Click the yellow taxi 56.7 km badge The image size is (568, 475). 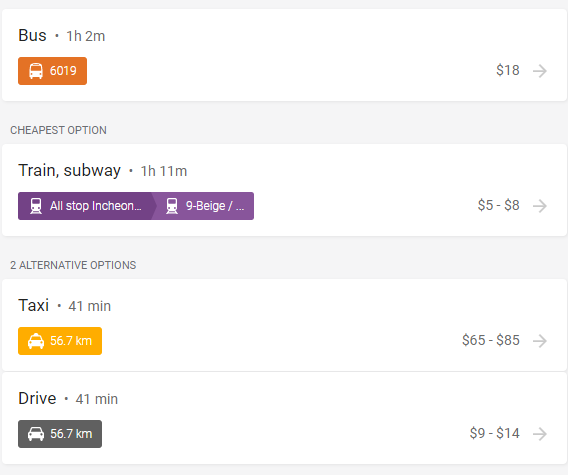coord(60,341)
